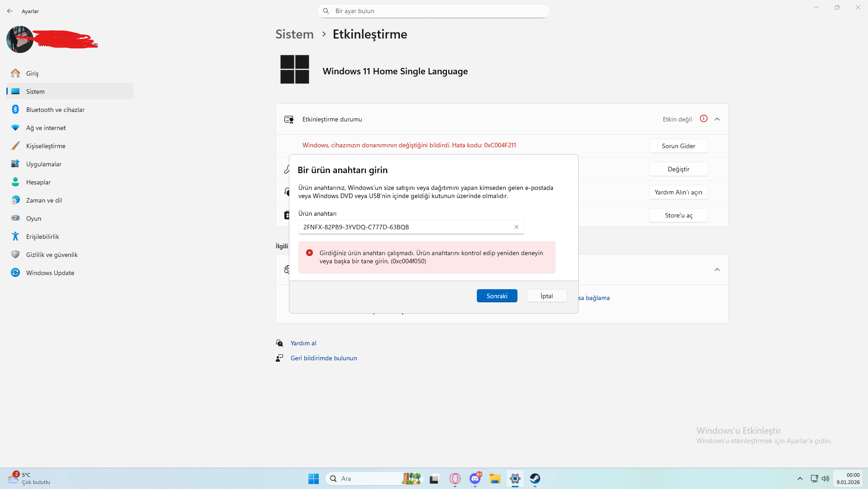Select Sistem in the sidebar
868x489 pixels.
(x=70, y=91)
